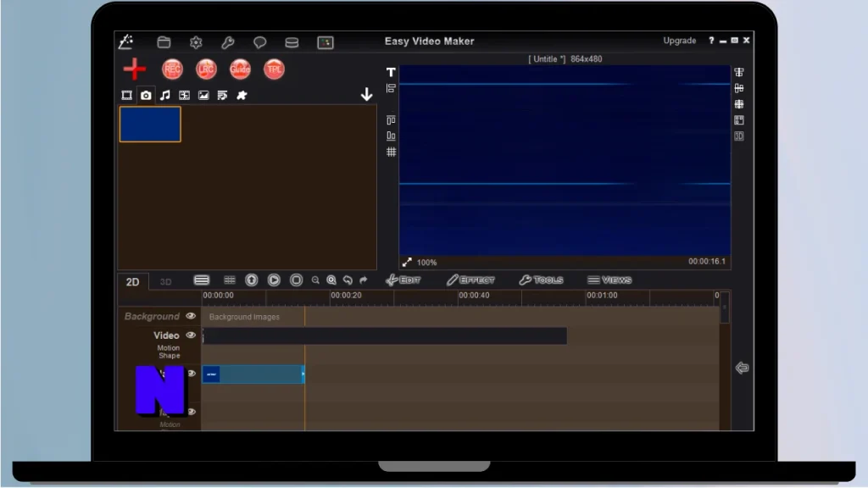Switch to the 3D tab
868x488 pixels.
click(165, 282)
